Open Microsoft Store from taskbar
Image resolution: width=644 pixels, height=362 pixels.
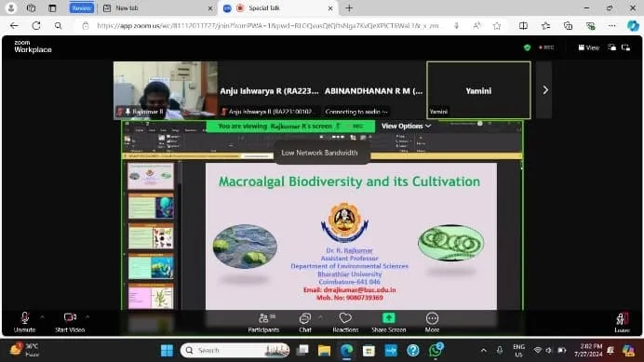tap(369, 351)
